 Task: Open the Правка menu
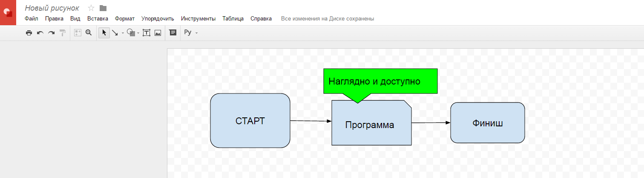point(54,18)
